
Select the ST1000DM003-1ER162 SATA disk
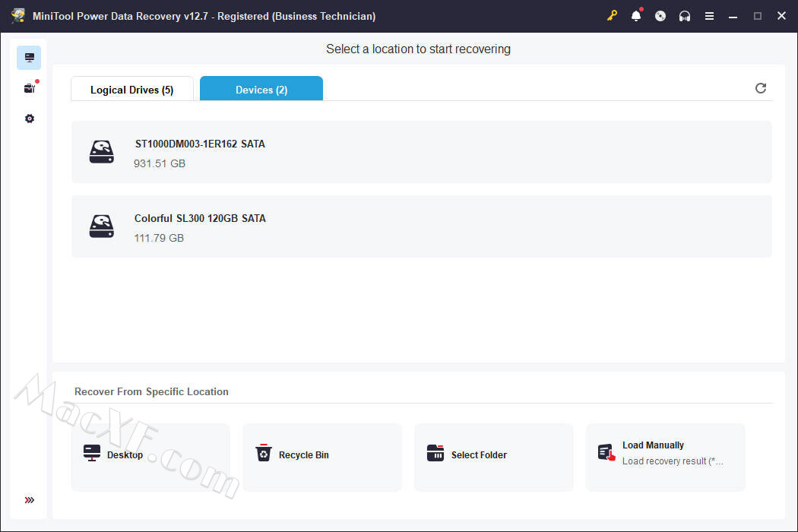pyautogui.click(x=421, y=152)
